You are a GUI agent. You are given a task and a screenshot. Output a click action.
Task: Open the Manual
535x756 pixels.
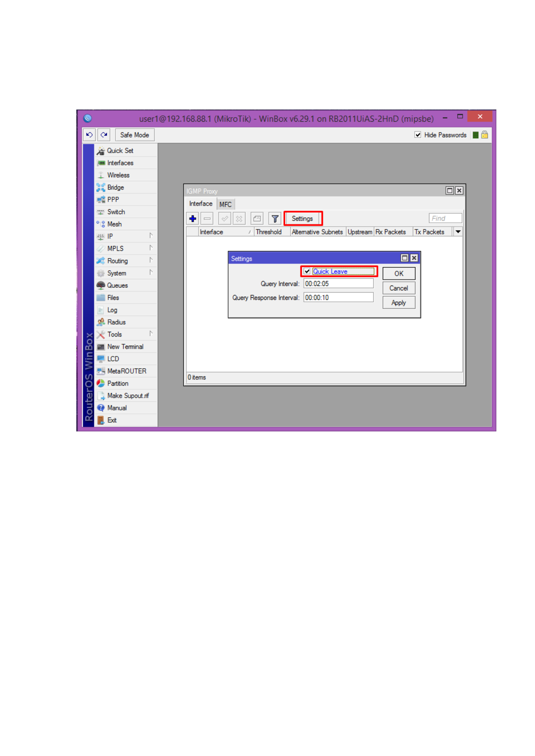coord(126,408)
